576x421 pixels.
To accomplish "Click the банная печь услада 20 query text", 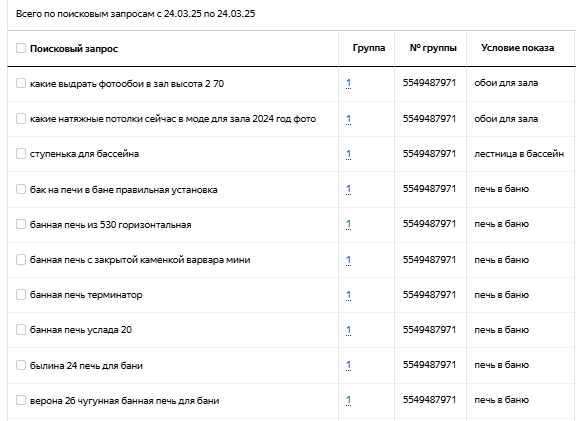I will [80, 330].
